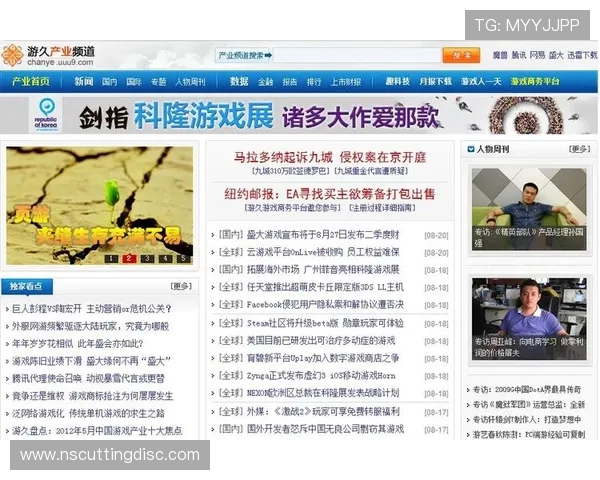Click the republic of korea banner icon

tap(46, 114)
